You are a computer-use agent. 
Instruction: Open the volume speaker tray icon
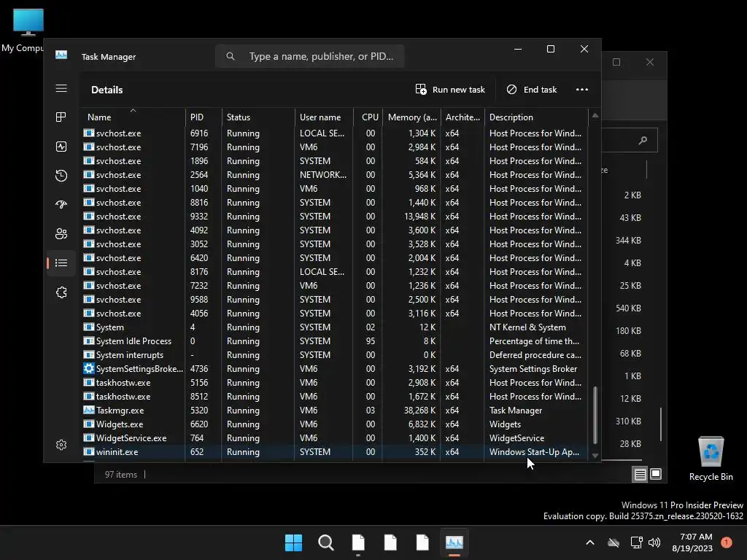click(x=654, y=542)
